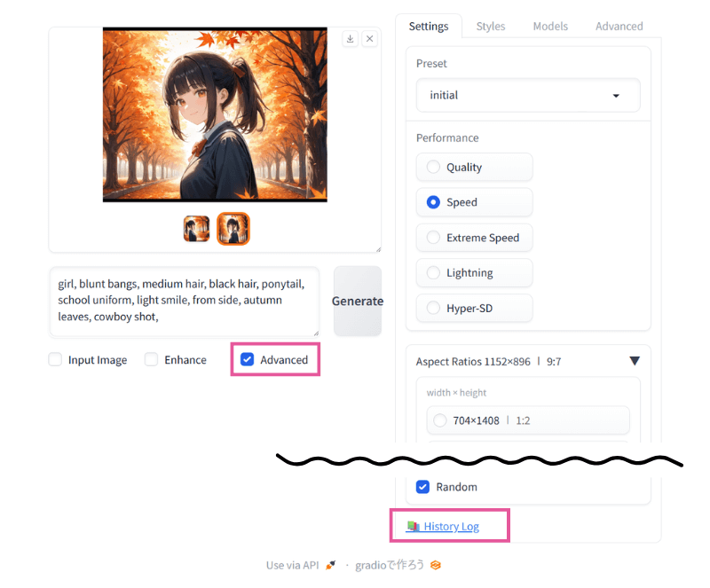The width and height of the screenshot is (710, 588).
Task: Select the Quality performance option
Action: [x=433, y=167]
